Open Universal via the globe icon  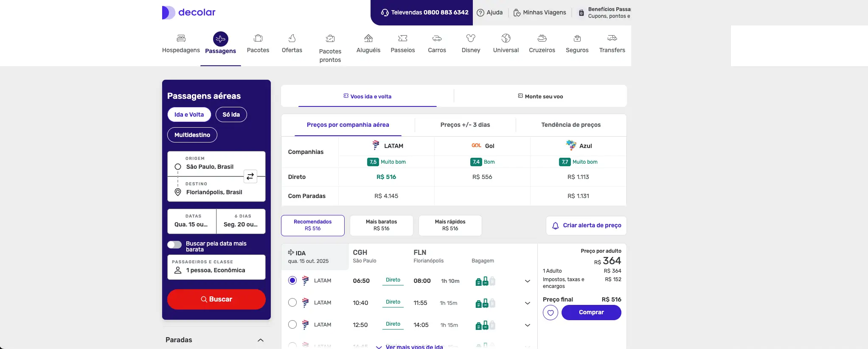(x=506, y=39)
